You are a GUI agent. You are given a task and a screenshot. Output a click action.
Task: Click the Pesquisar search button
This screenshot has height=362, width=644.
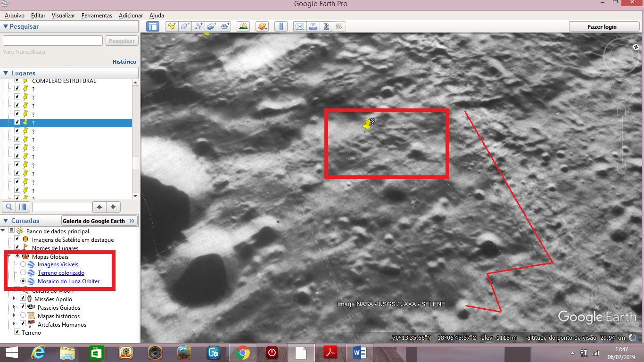(122, 41)
